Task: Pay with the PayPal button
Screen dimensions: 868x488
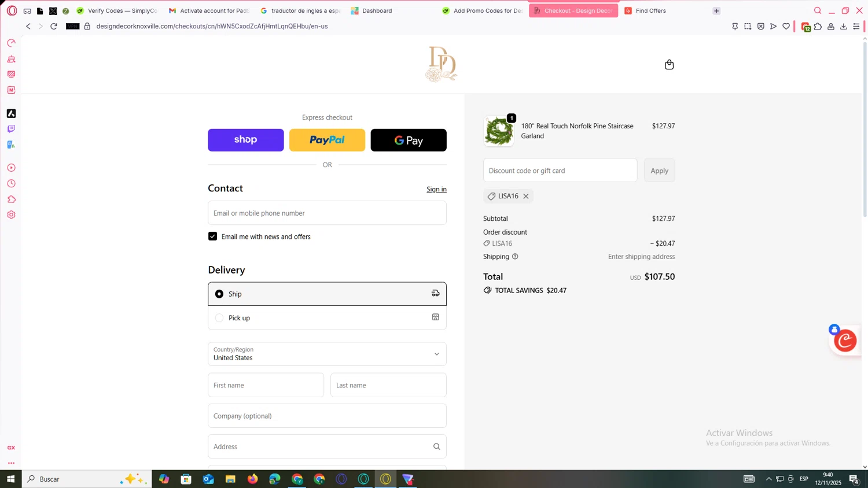Action: (x=327, y=140)
